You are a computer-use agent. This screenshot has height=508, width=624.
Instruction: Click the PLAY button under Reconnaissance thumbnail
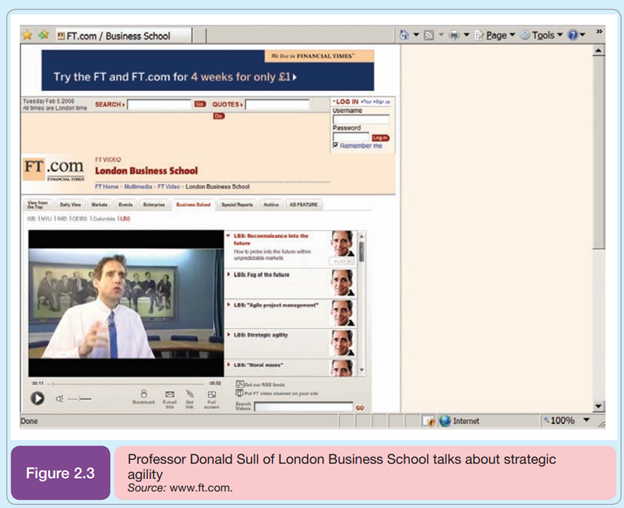[342, 261]
